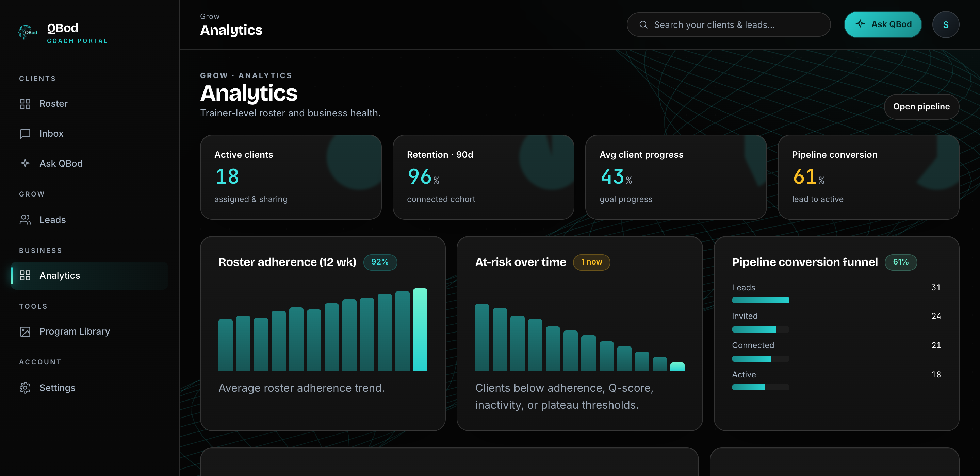This screenshot has height=476, width=980.
Task: Focus the Search your clients & leads field
Action: 729,25
